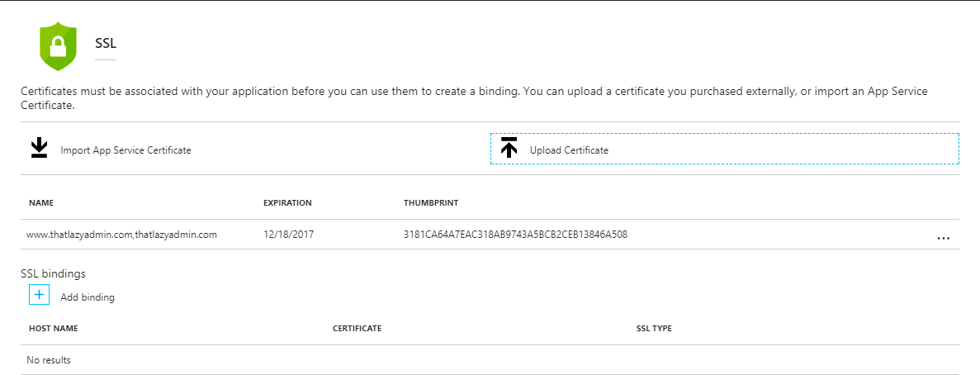The height and width of the screenshot is (375, 980).
Task: Click the plus icon for Add binding
Action: point(39,295)
